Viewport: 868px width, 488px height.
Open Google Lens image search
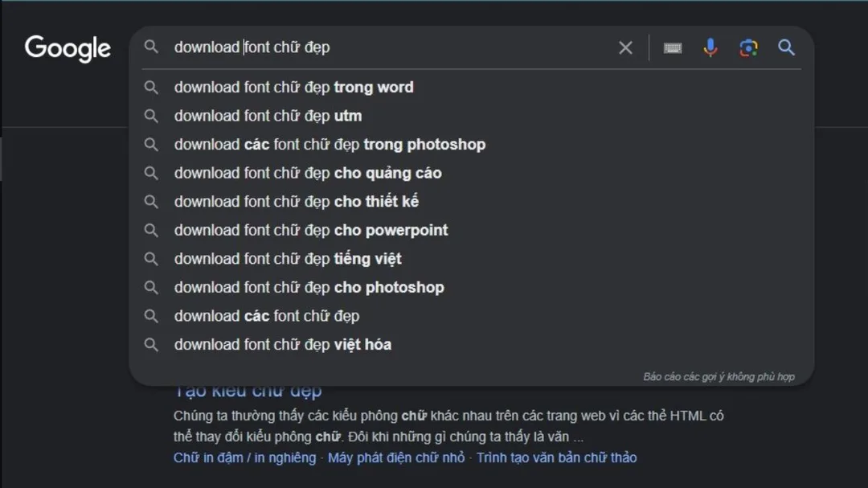point(748,47)
